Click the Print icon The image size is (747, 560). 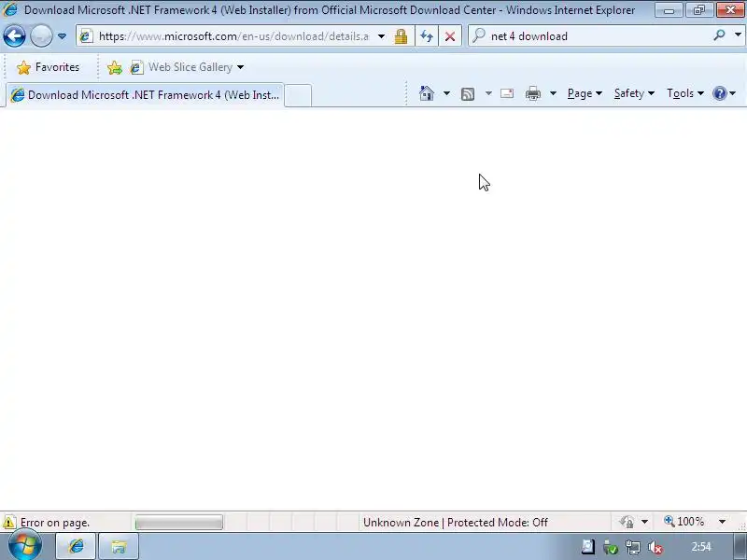(532, 94)
